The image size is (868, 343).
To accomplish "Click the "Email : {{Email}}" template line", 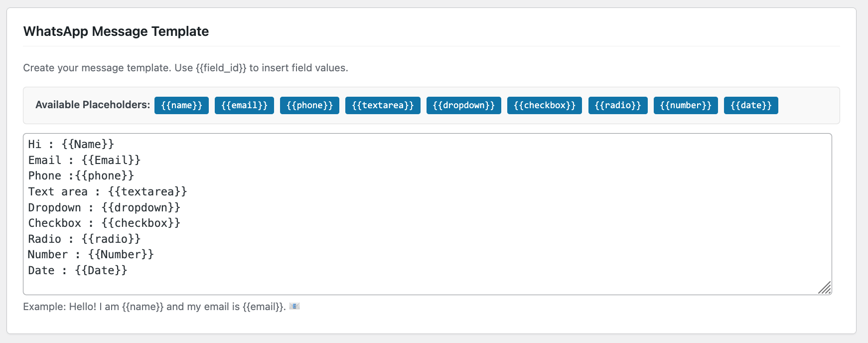I will pyautogui.click(x=84, y=161).
